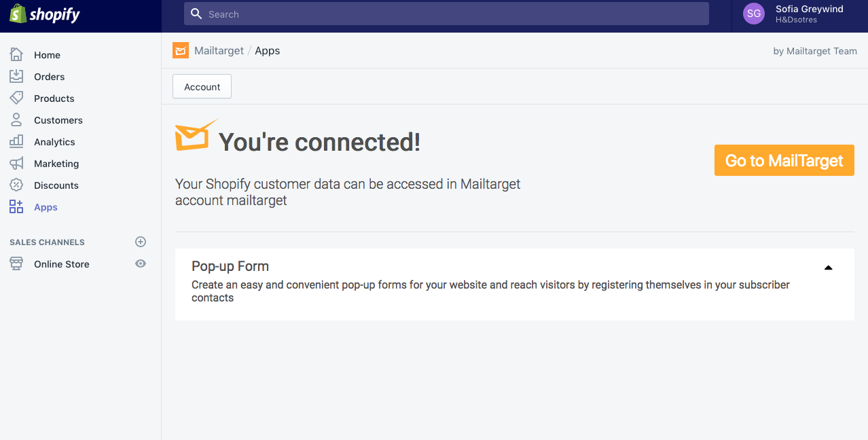Focus the Search input field
Viewport: 868px width, 440px height.
click(446, 14)
